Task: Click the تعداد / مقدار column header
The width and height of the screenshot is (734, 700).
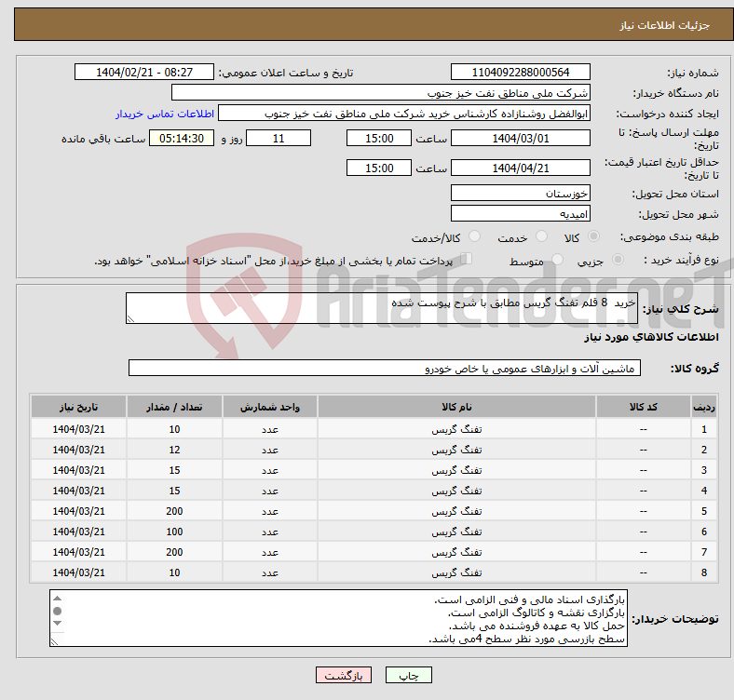Action: [174, 407]
